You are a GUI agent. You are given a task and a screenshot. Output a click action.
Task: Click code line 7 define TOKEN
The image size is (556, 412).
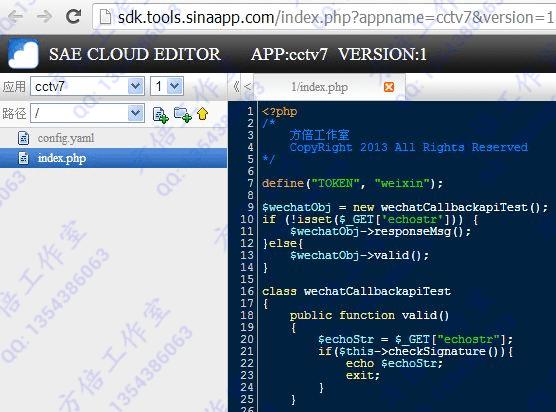tap(352, 183)
